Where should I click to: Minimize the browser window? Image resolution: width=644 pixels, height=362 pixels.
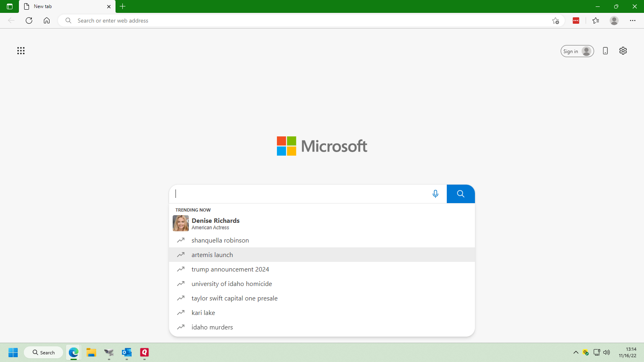[x=598, y=6]
